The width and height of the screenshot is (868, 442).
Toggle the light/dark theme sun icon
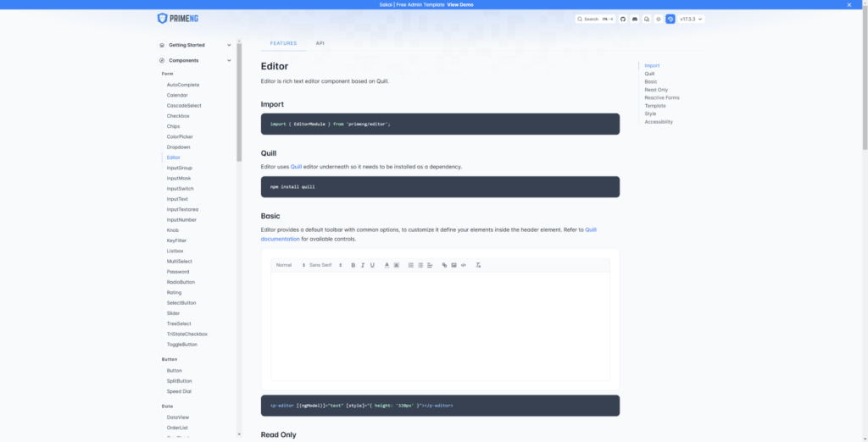(x=658, y=19)
